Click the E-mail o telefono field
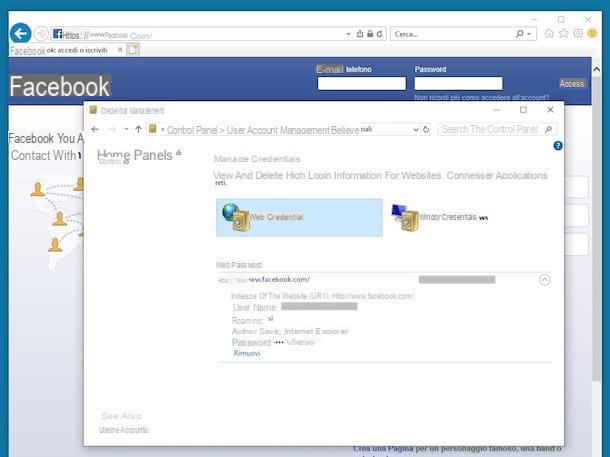Screen dimensions: 610x457 point(361,83)
